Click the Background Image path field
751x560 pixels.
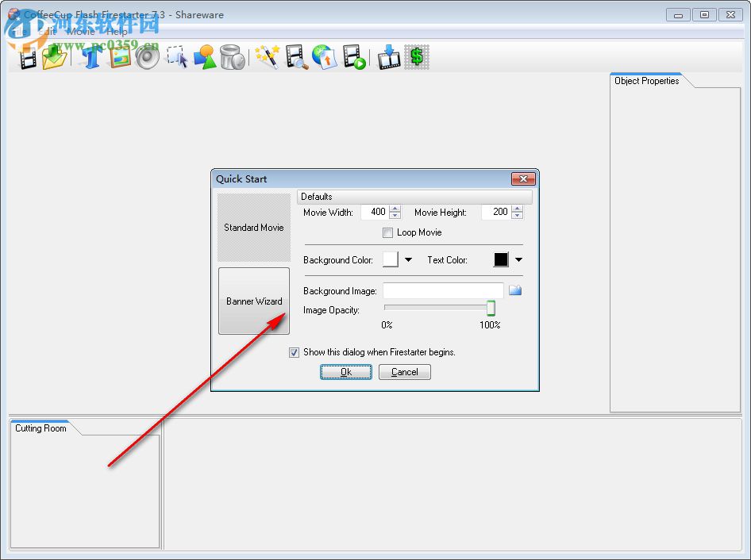[x=444, y=290]
